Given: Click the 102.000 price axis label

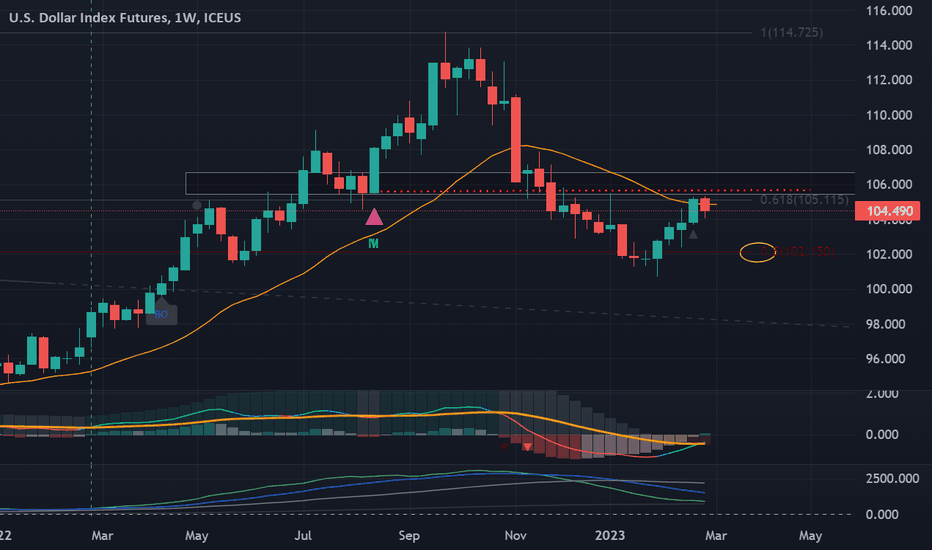Looking at the screenshot, I should click(889, 254).
